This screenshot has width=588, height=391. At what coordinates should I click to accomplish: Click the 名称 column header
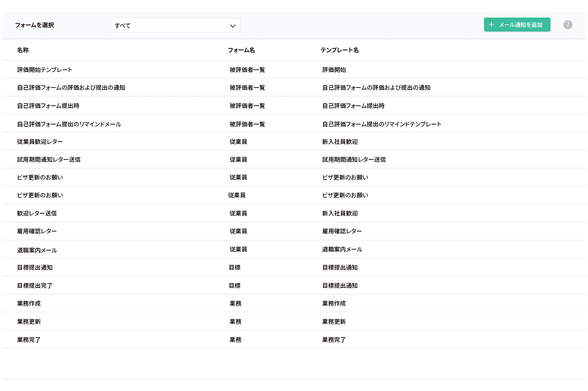tap(23, 50)
